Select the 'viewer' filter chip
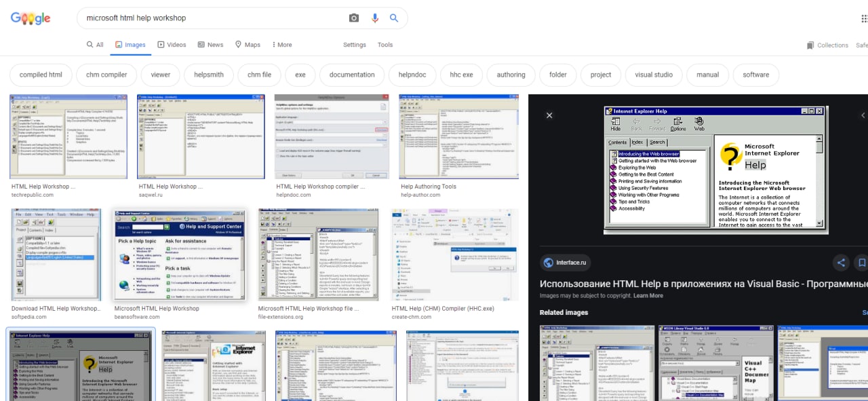Viewport: 868px width, 401px height. coord(161,75)
